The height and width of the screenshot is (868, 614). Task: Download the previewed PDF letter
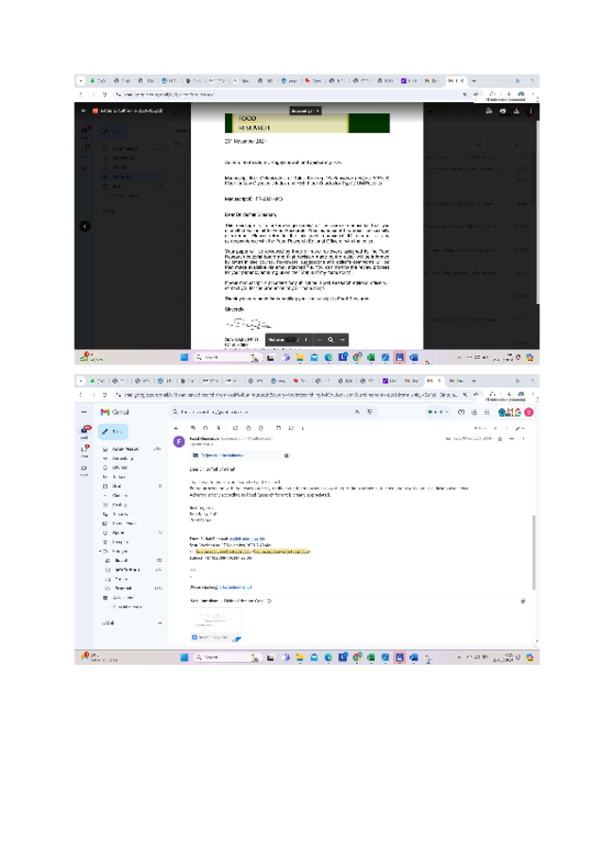coord(516,111)
